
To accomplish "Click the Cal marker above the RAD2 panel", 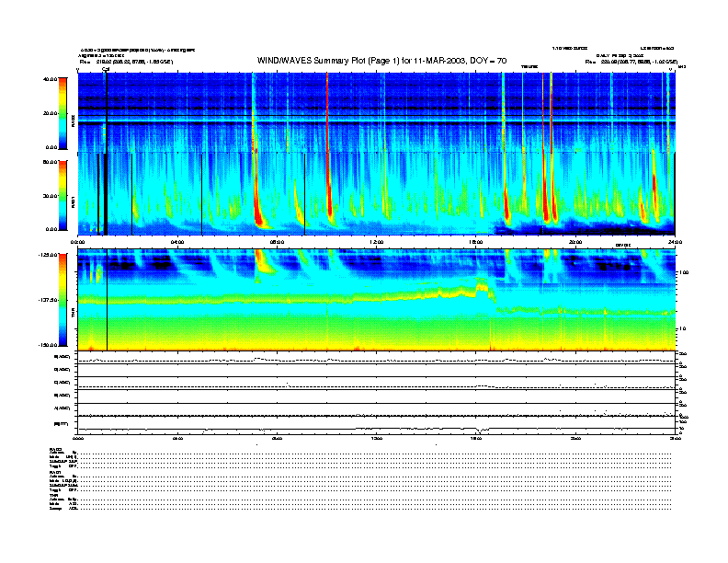I will (106, 69).
